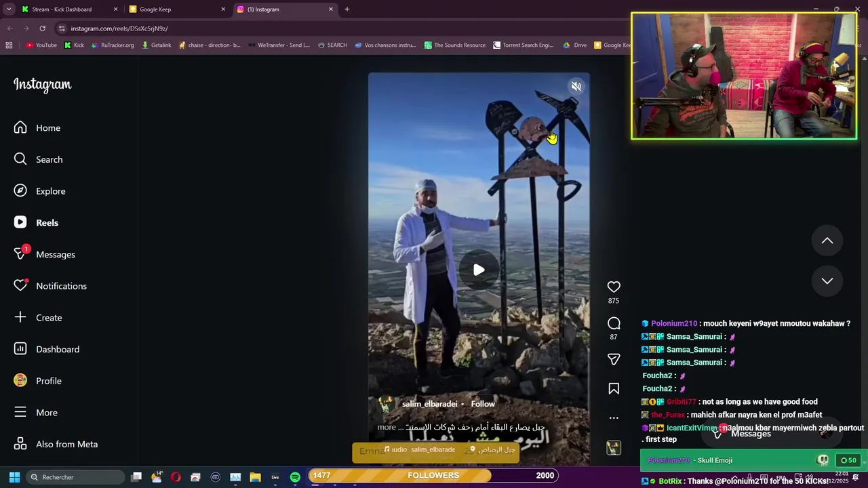
Task: Open Notifications via the heart icon
Action: [x=50, y=286]
